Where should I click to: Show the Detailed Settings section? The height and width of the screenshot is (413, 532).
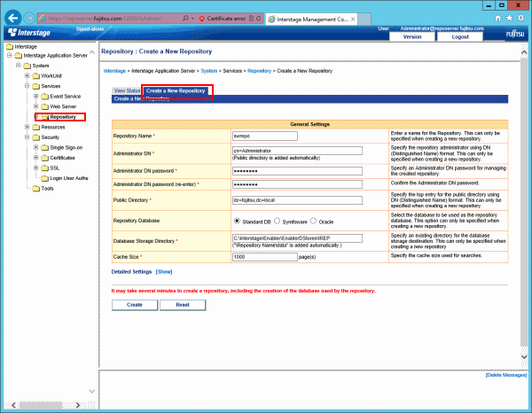164,272
